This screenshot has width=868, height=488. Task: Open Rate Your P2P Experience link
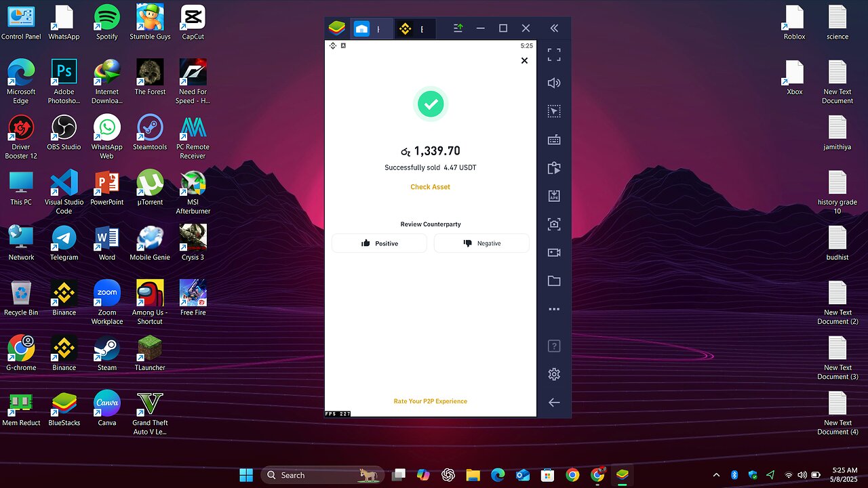tap(430, 401)
